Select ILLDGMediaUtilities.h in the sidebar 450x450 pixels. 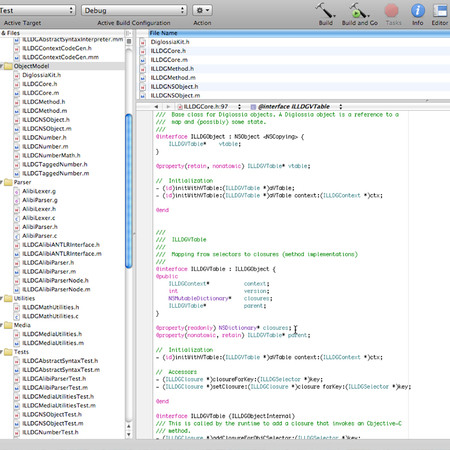[52, 334]
